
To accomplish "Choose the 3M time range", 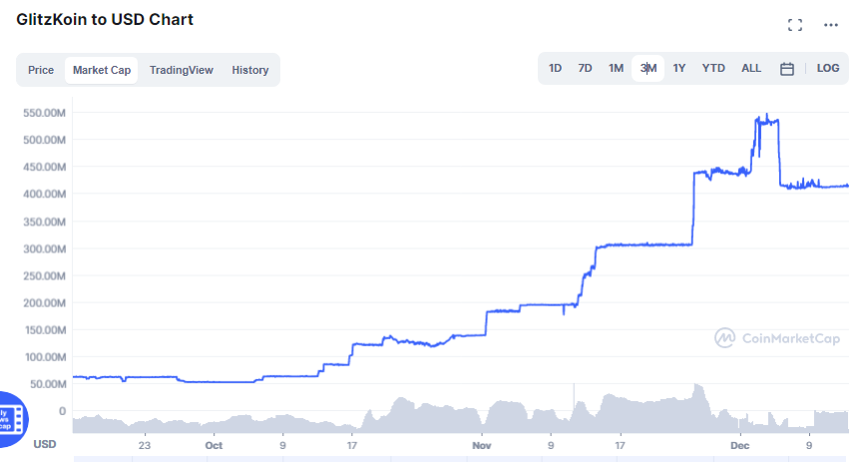I will tap(649, 69).
